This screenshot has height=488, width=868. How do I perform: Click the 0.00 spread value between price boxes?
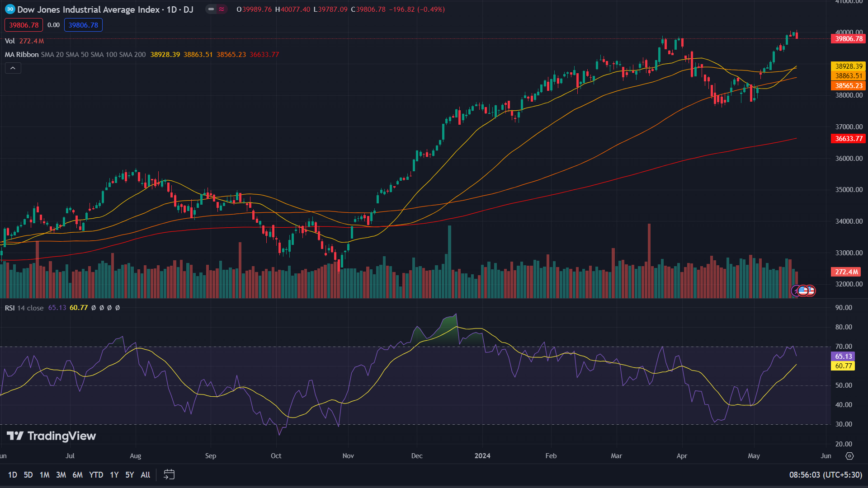coord(53,25)
